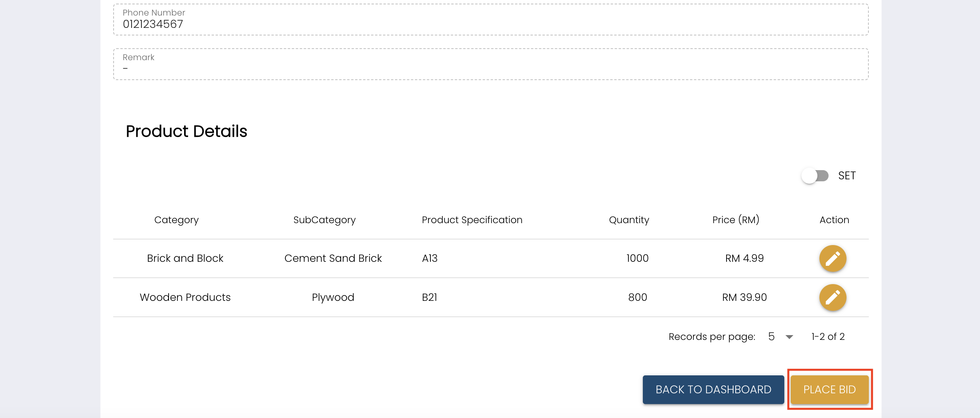Open the Records per page dropdown arrow
Viewport: 980px width, 418px height.
pyautogui.click(x=789, y=337)
